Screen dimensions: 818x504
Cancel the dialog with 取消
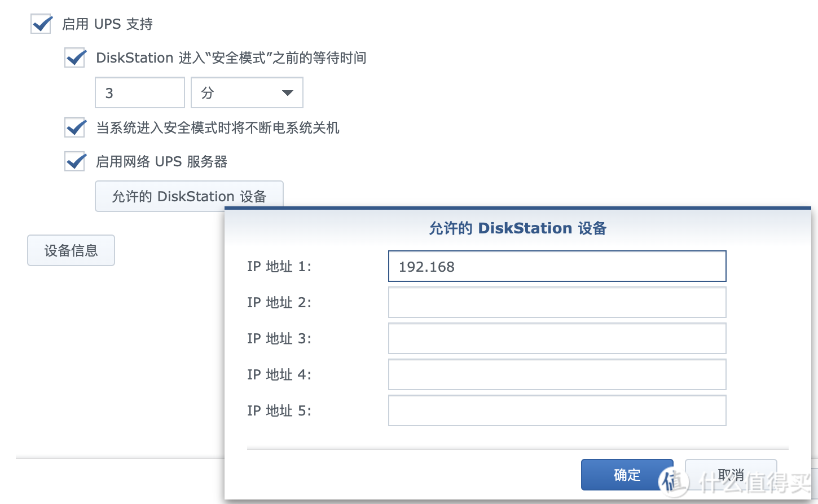[x=731, y=475]
